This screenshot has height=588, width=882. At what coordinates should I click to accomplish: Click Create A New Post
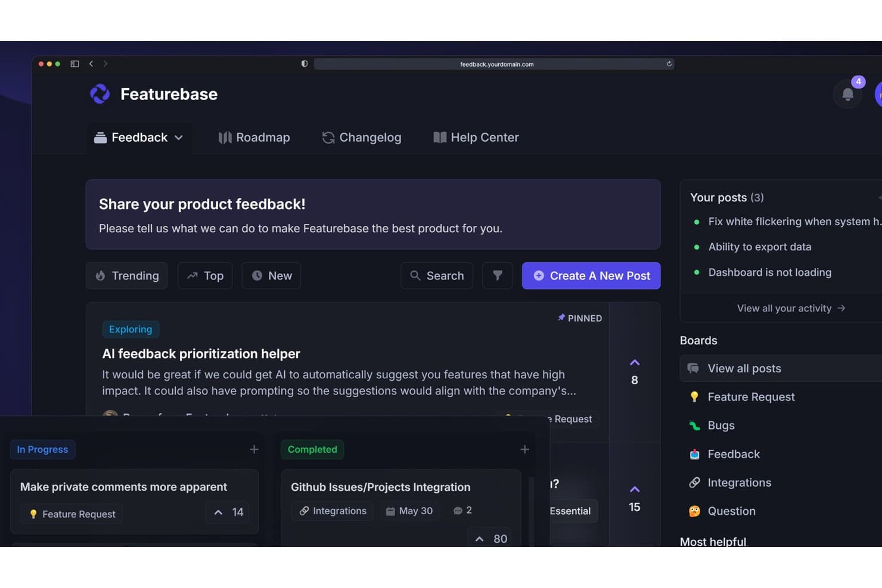pyautogui.click(x=591, y=276)
